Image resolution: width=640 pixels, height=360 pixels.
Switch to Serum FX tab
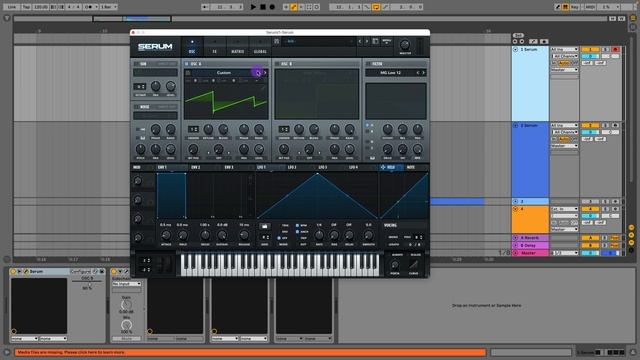pyautogui.click(x=214, y=47)
